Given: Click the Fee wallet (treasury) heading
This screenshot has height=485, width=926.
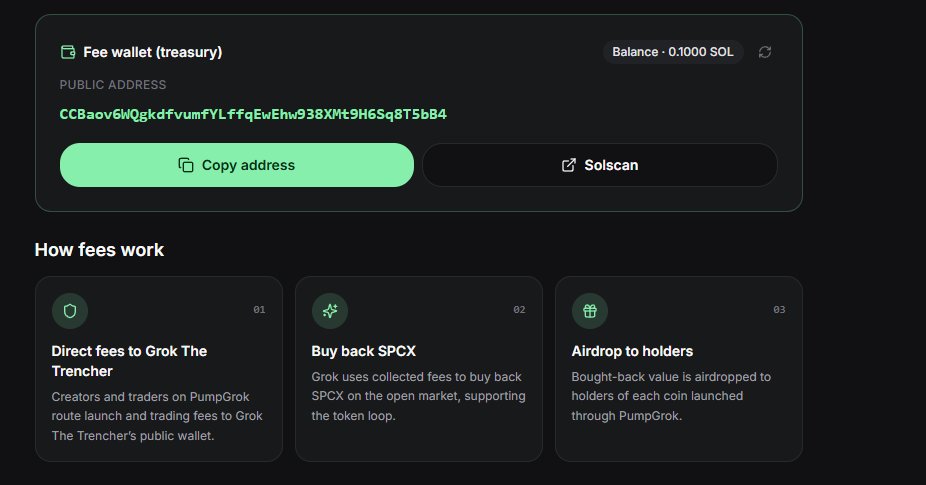Looking at the screenshot, I should tap(152, 52).
